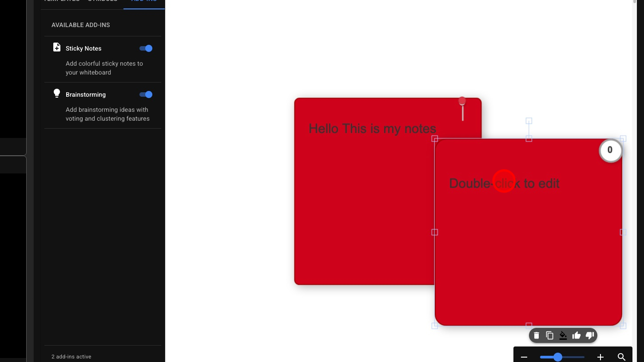Screen dimensions: 644x362
Task: Zoom in using the plus icon
Action: coord(600,357)
